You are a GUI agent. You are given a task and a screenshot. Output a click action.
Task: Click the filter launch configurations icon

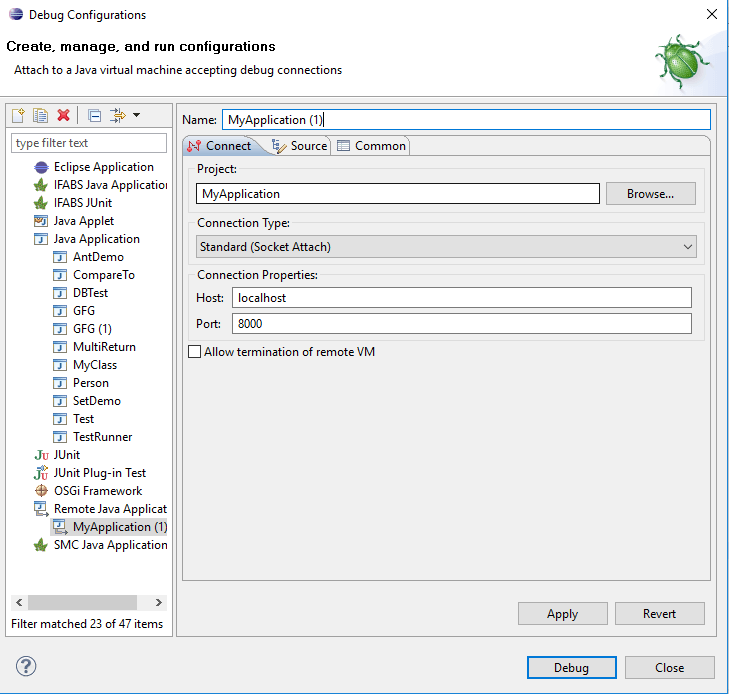click(x=117, y=116)
